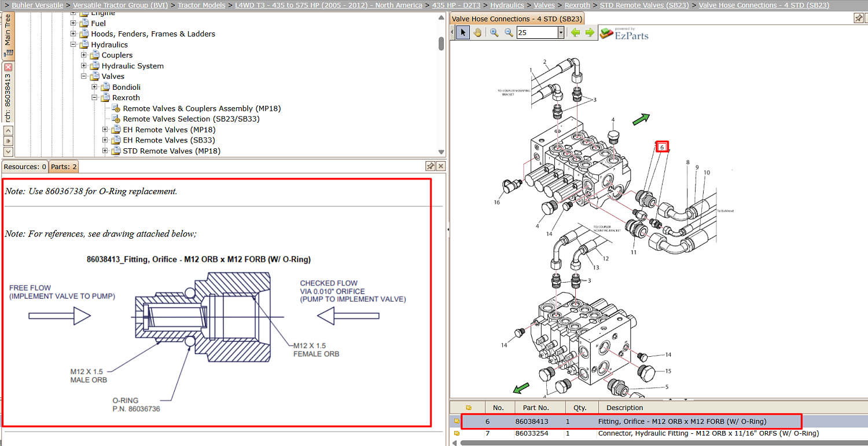Viewport: 868px width, 446px height.
Task: Click the Valves folder icon
Action: (95, 76)
